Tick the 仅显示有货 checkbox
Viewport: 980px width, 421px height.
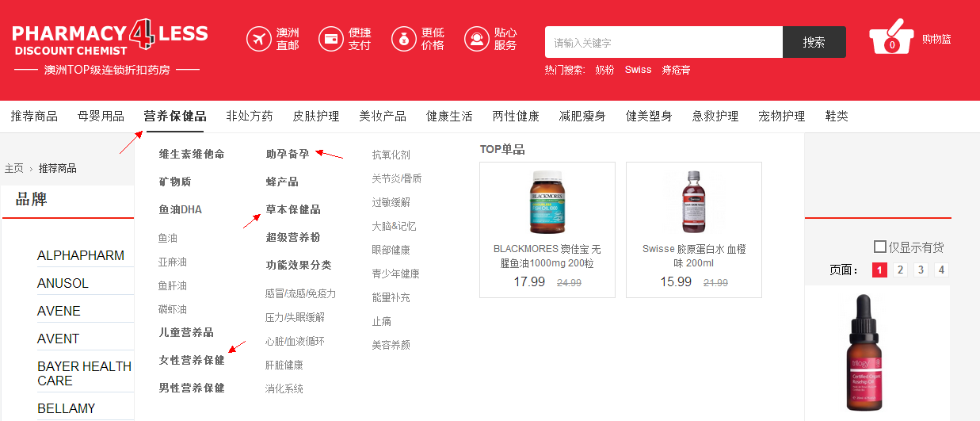point(880,247)
